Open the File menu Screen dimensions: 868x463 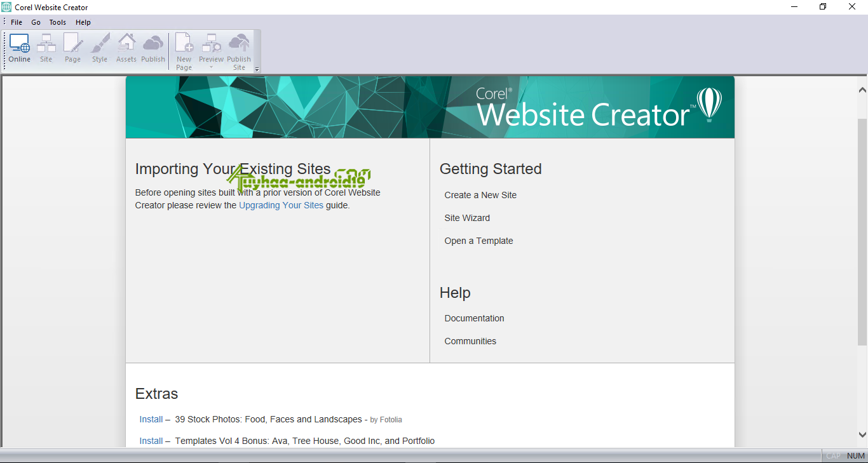[x=17, y=22]
